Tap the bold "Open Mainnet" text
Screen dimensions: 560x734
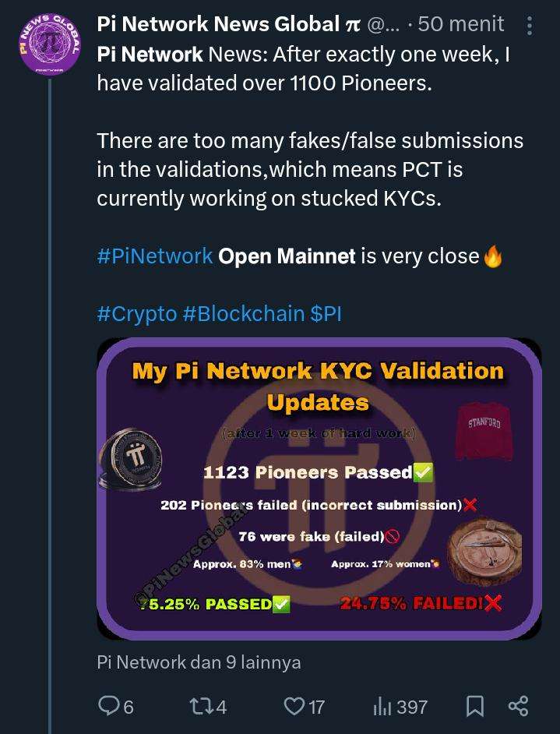(287, 256)
